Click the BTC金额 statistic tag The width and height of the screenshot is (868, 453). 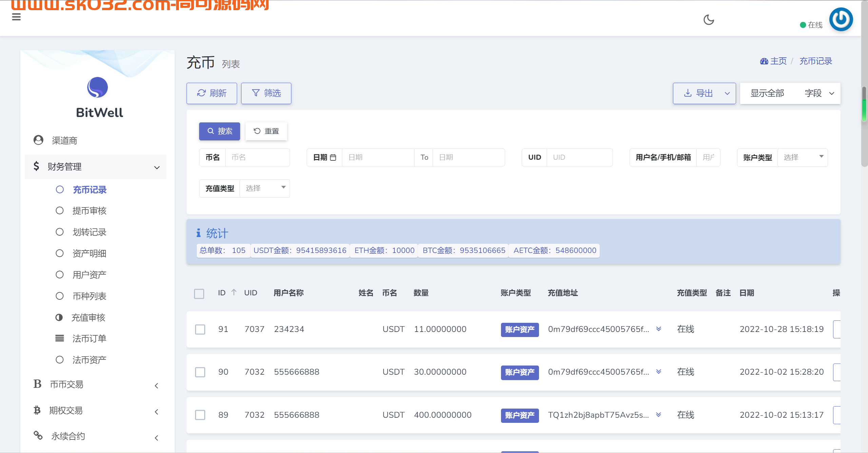(464, 251)
